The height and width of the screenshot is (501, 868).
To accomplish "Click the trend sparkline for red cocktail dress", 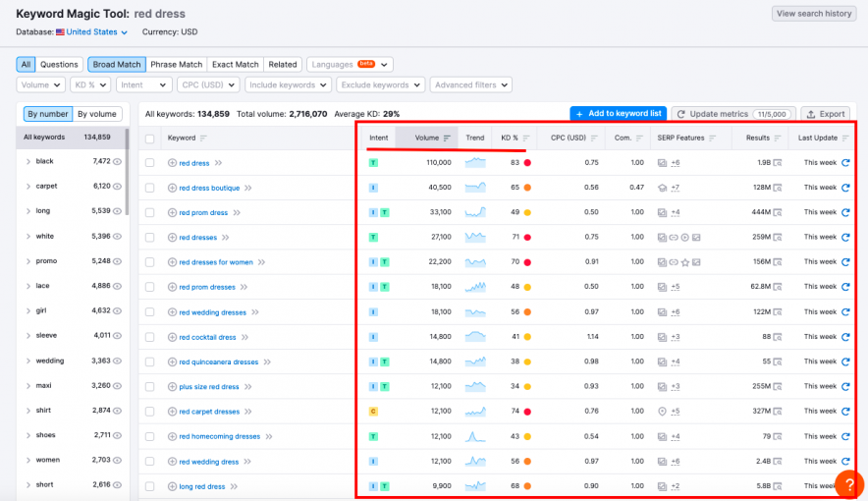I will 475,337.
